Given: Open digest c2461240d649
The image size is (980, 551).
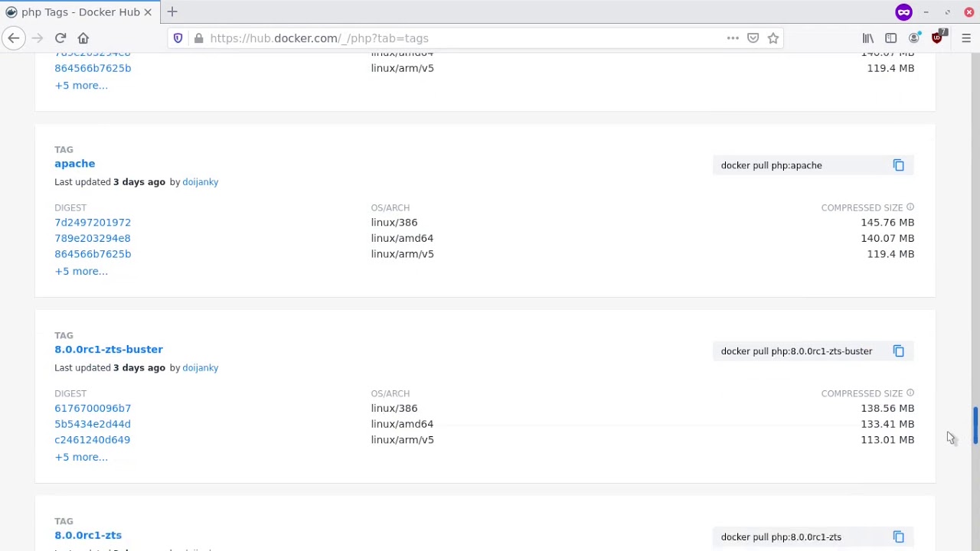Looking at the screenshot, I should 93,440.
